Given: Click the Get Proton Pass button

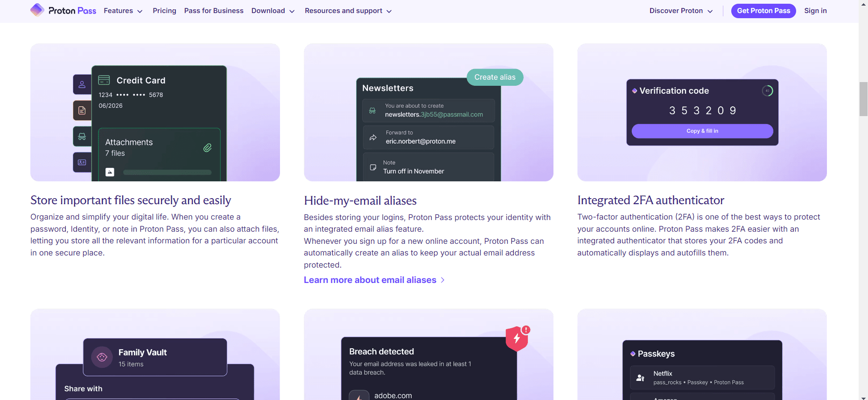Looking at the screenshot, I should [763, 11].
